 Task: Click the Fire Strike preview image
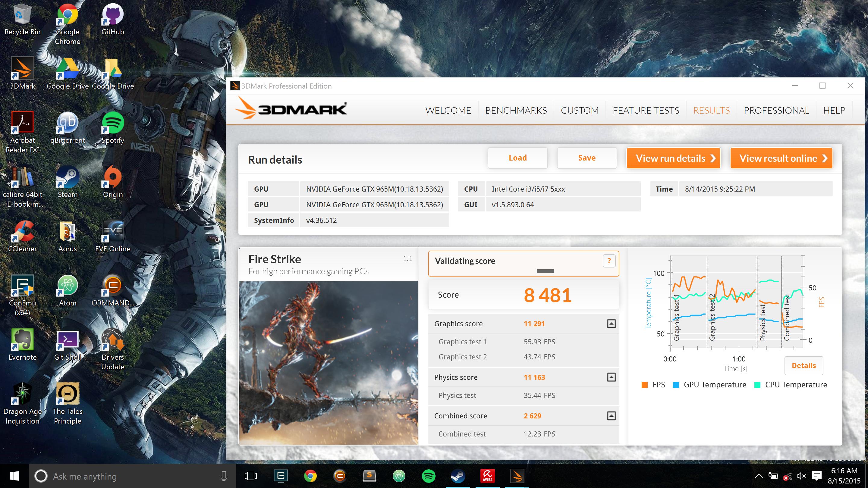(x=329, y=363)
